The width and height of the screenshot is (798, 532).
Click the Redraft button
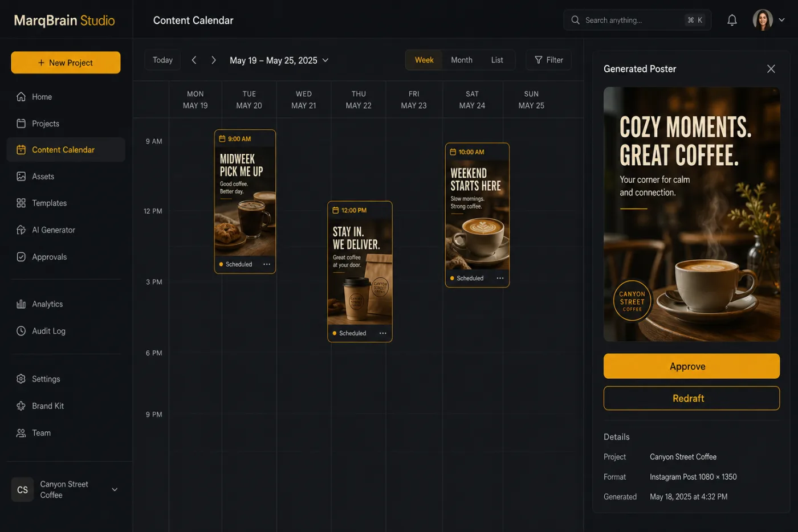pyautogui.click(x=691, y=398)
